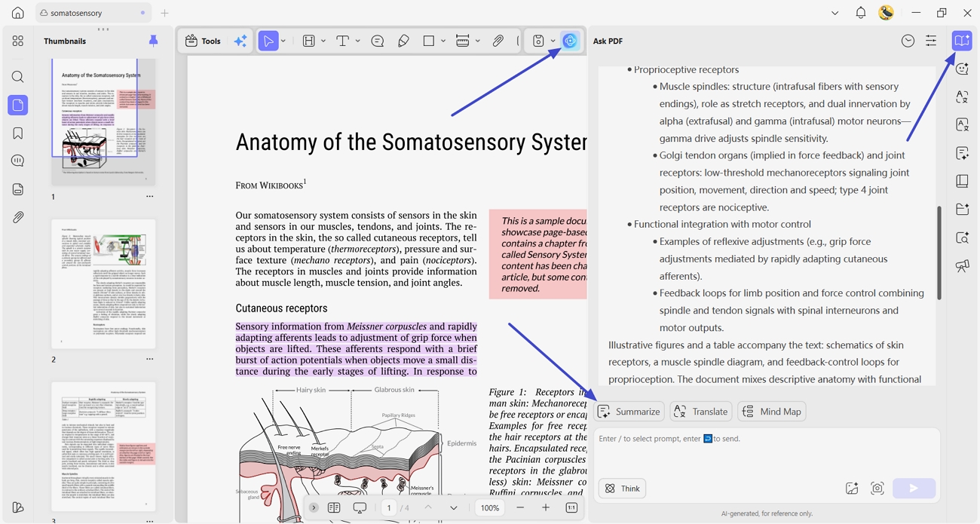Switch to the somatosensory document tab
Image resolution: width=980 pixels, height=524 pixels.
pos(92,13)
